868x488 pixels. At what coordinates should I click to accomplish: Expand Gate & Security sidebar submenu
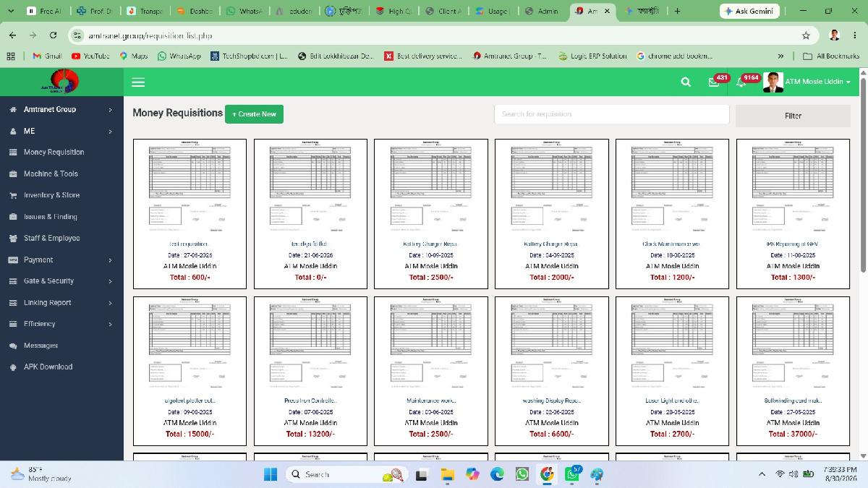[61, 281]
